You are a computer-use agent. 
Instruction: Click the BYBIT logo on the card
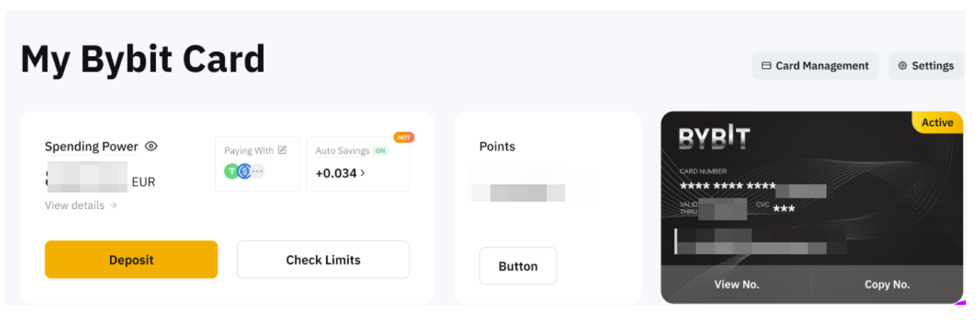click(713, 137)
